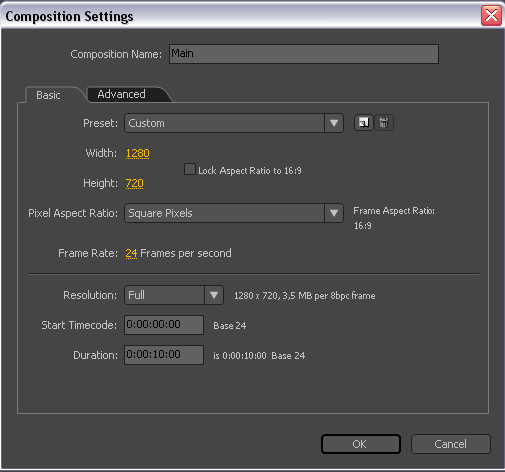Click the Custom preset combo box

pyautogui.click(x=234, y=123)
